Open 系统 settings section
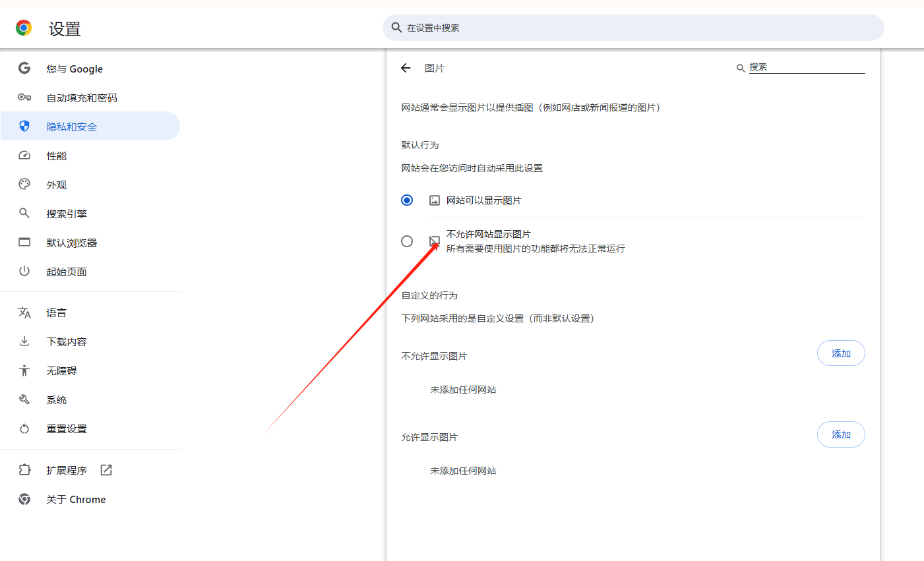Screen dimensions: 924x561 point(90,399)
